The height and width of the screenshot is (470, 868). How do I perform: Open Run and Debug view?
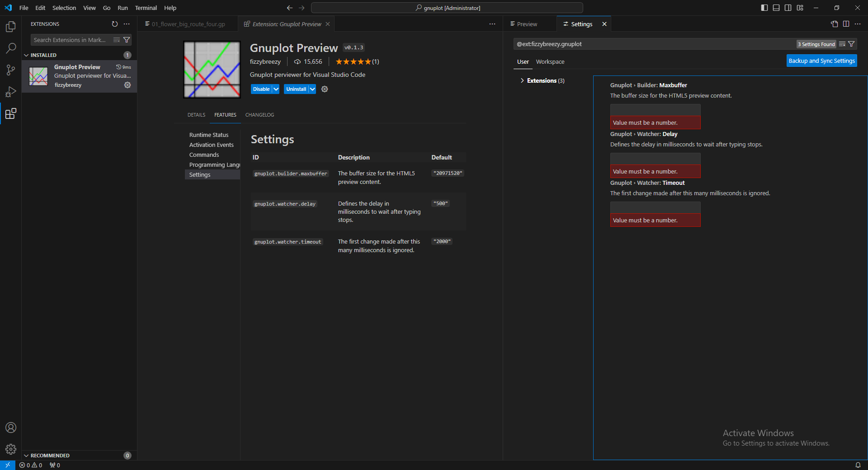point(11,92)
